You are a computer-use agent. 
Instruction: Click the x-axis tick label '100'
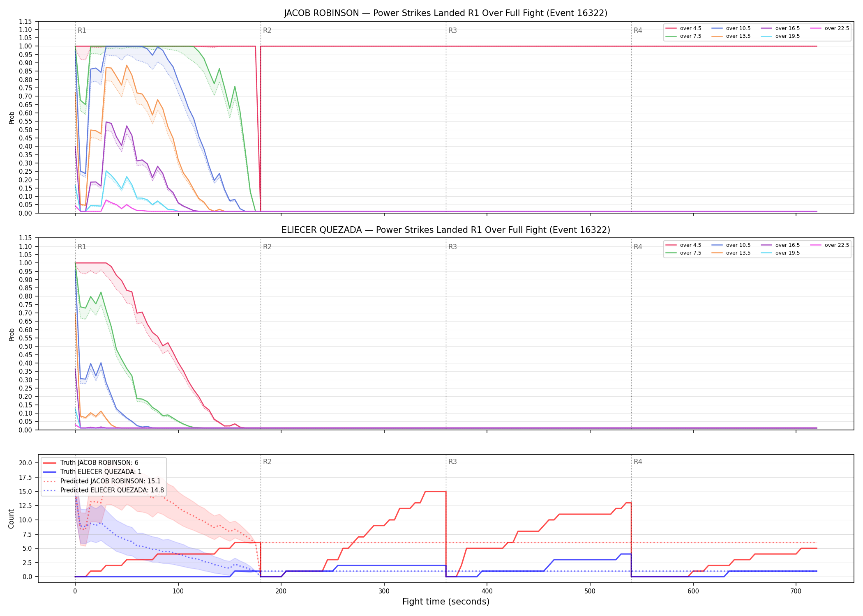point(178,591)
